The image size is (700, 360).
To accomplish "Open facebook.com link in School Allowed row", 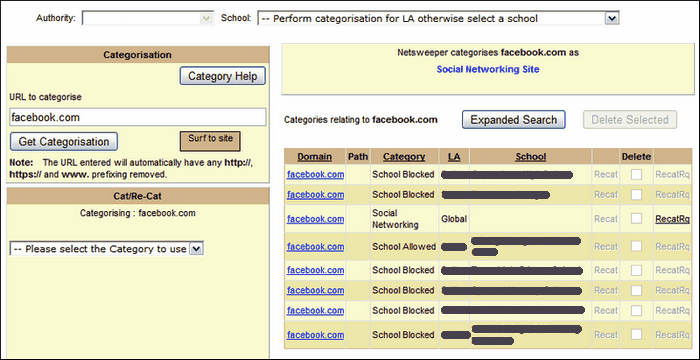I will coord(315,247).
